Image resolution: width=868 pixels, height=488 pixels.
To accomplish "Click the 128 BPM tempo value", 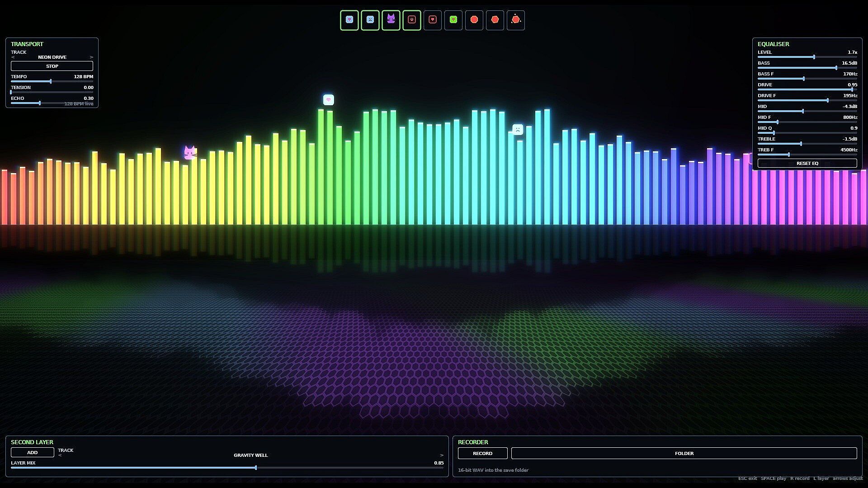I will (x=84, y=77).
